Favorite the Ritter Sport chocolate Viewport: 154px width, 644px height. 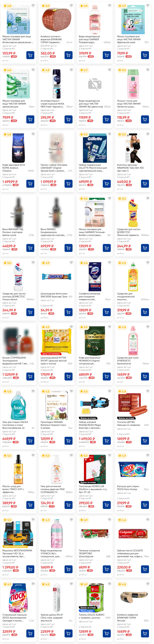[71, 327]
